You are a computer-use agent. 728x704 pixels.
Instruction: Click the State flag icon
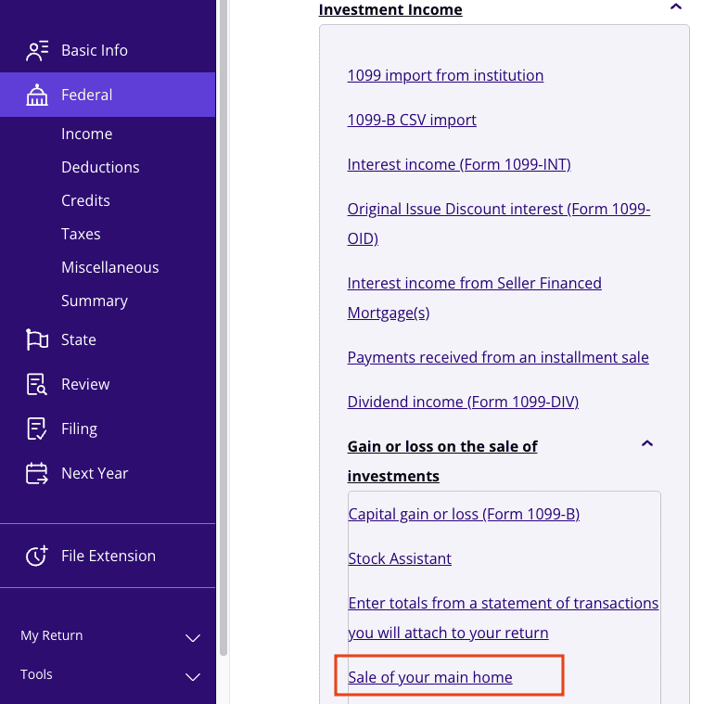pyautogui.click(x=37, y=339)
